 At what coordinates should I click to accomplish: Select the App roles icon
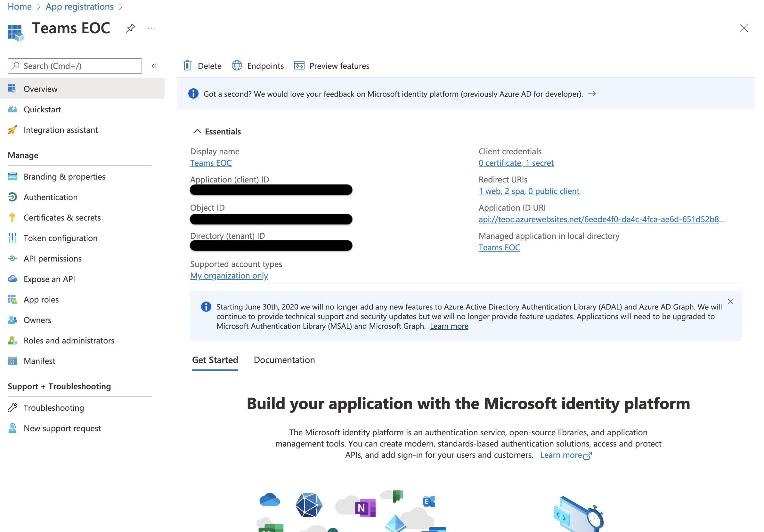12,299
